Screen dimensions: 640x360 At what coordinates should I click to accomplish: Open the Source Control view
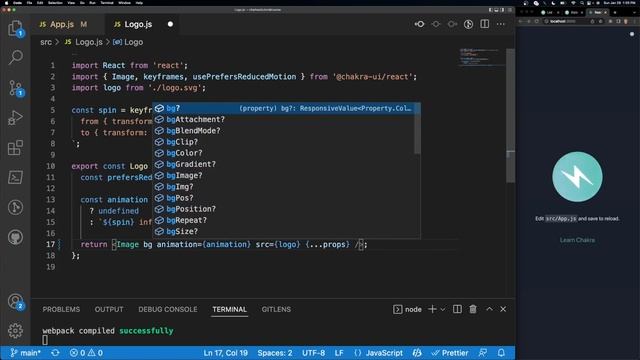click(x=16, y=88)
